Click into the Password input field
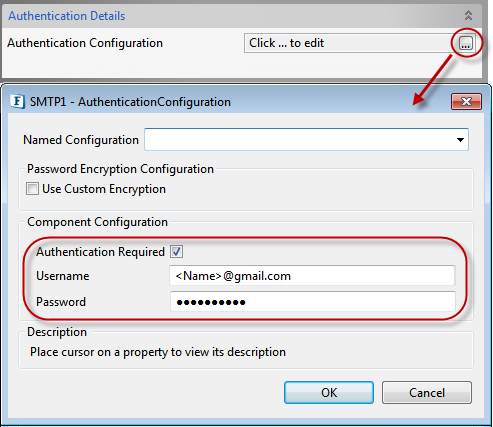This screenshot has height=427, width=493. (313, 302)
